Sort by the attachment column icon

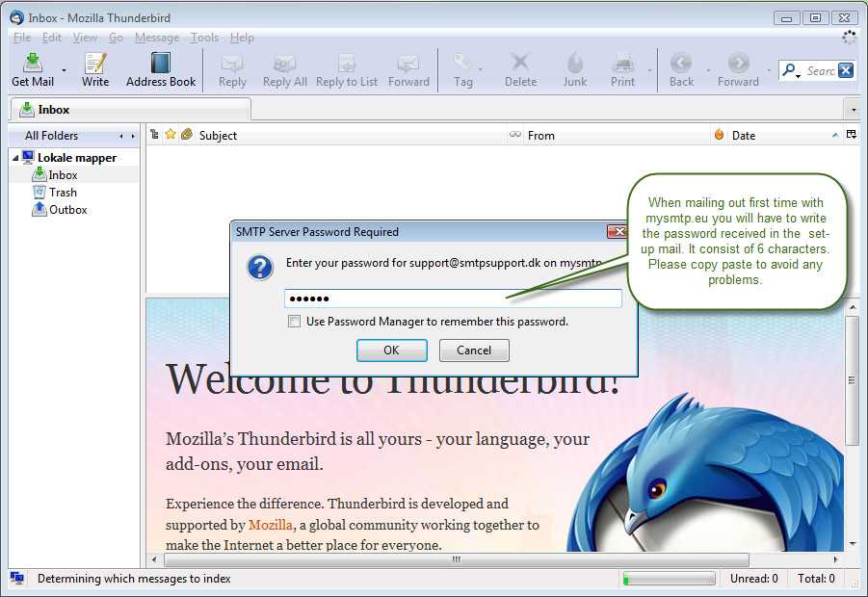pos(187,135)
